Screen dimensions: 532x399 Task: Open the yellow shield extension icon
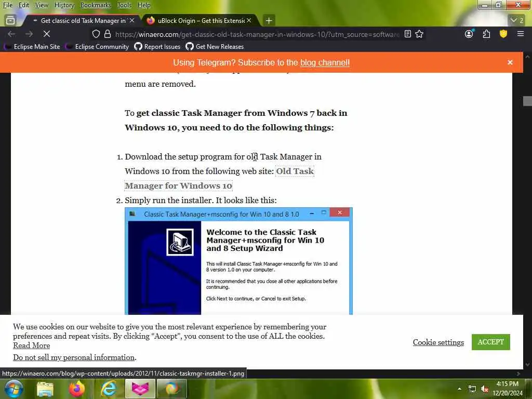point(503,34)
